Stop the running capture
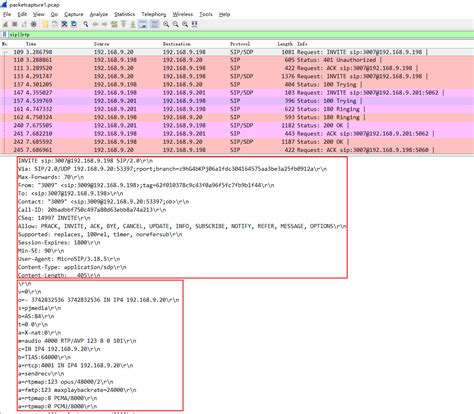Image resolution: width=474 pixels, height=414 pixels. [x=15, y=24]
